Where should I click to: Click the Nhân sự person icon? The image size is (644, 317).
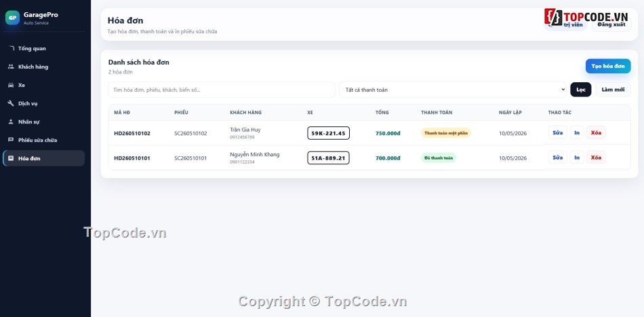point(11,122)
